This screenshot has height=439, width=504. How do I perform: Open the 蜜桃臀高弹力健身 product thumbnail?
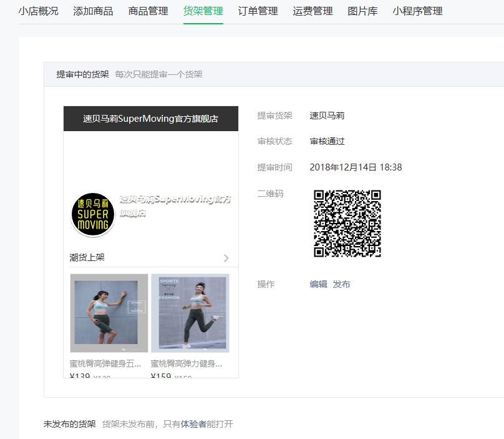(190, 313)
